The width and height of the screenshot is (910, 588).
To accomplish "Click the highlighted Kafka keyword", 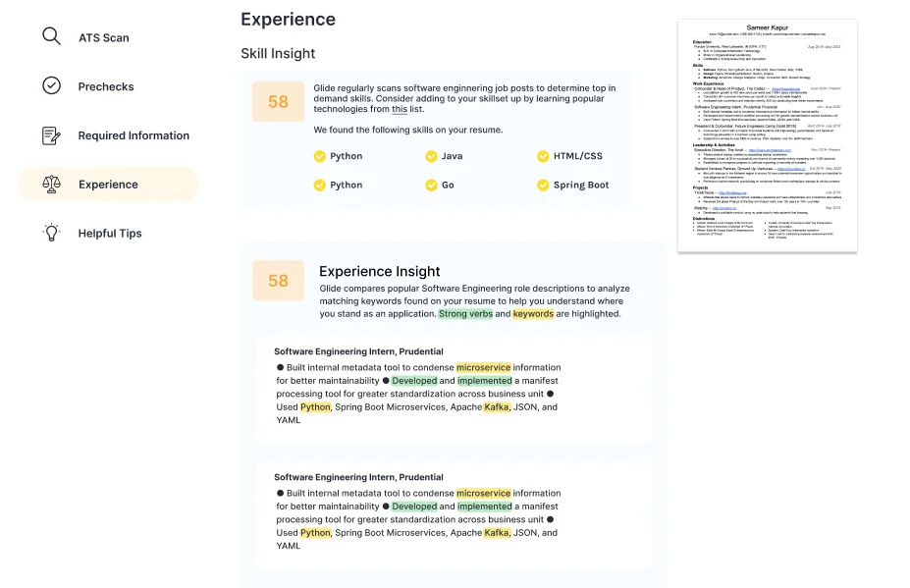I will [496, 406].
